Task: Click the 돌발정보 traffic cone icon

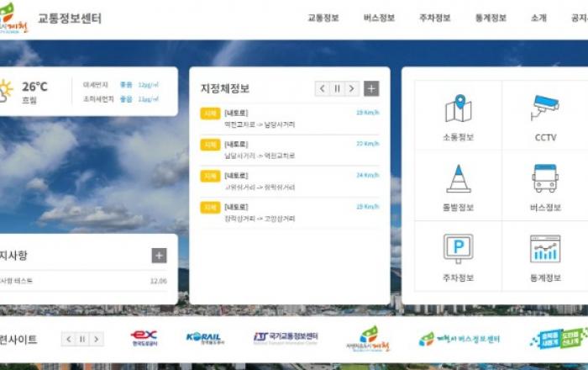Action: [x=458, y=179]
